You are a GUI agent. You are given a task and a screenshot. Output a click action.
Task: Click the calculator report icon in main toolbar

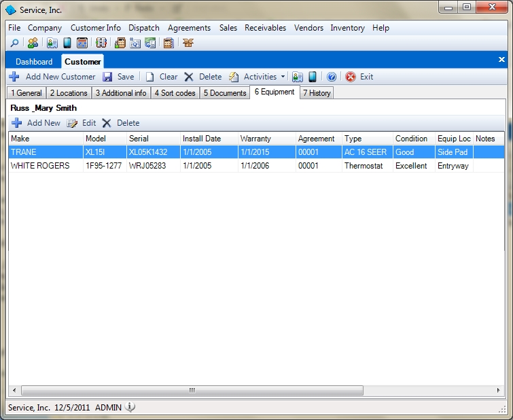click(169, 43)
